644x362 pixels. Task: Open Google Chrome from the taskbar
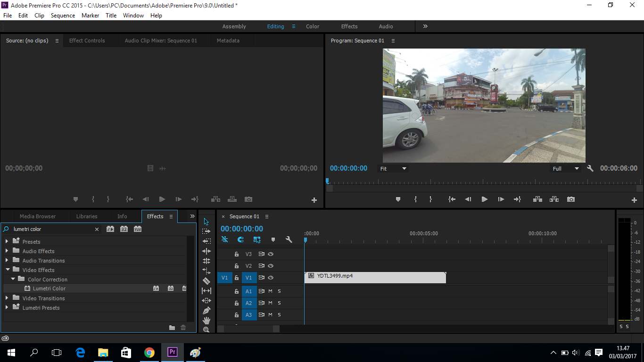[149, 352]
